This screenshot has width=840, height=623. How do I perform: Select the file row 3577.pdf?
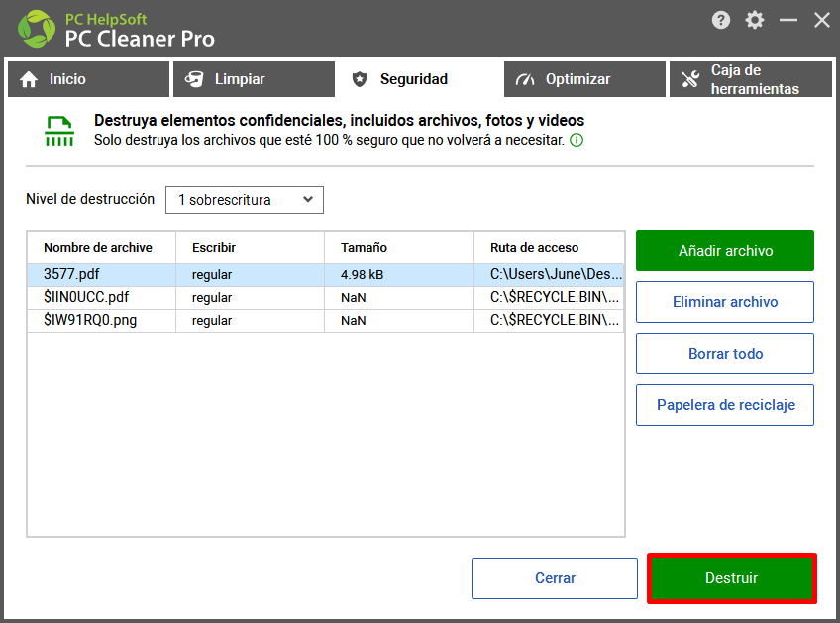[325, 274]
